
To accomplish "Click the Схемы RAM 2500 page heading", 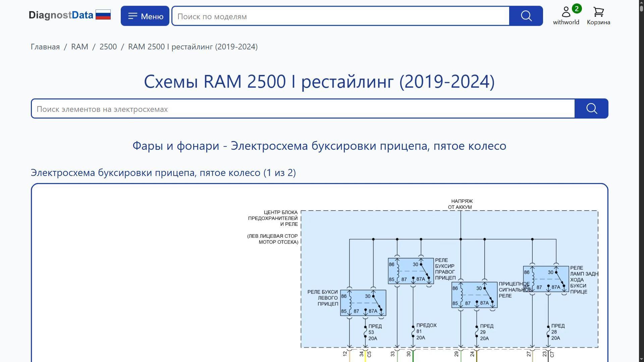I will tap(319, 82).
